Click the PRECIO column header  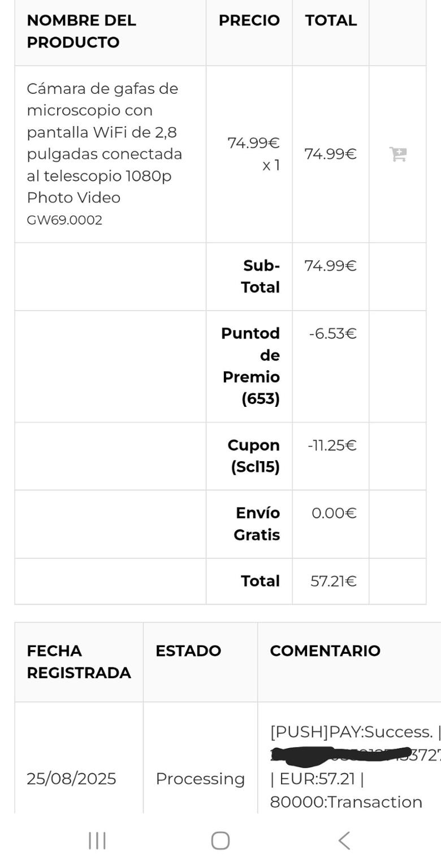pyautogui.click(x=249, y=20)
